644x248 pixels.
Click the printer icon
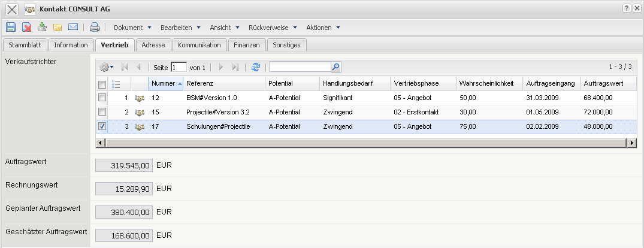click(x=95, y=27)
